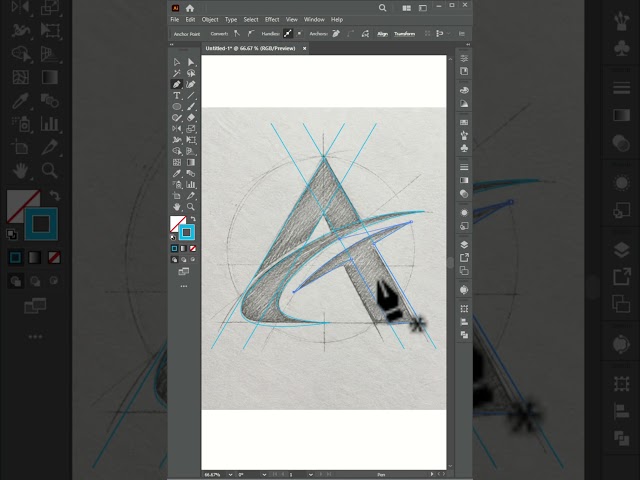The width and height of the screenshot is (640, 480).
Task: Choose the Gradient tool
Action: tap(191, 162)
